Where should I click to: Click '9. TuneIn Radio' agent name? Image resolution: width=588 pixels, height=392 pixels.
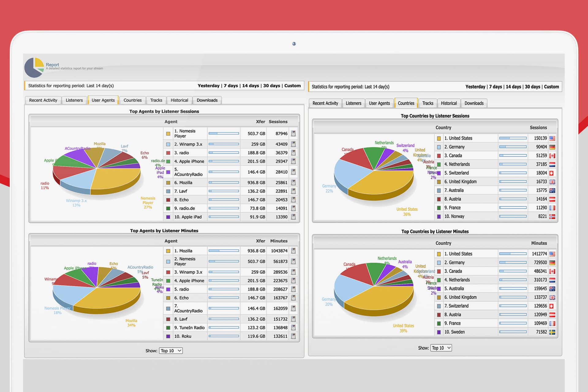click(189, 328)
